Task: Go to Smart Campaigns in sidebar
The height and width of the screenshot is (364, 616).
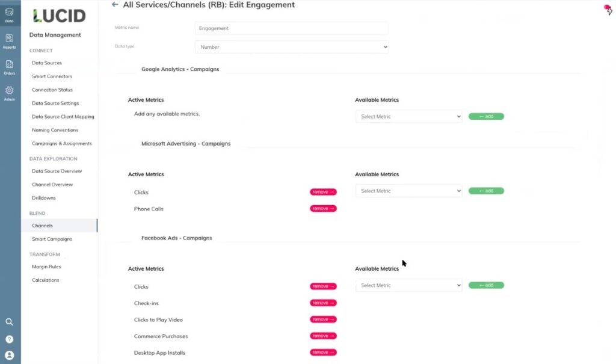Action: (x=51, y=239)
